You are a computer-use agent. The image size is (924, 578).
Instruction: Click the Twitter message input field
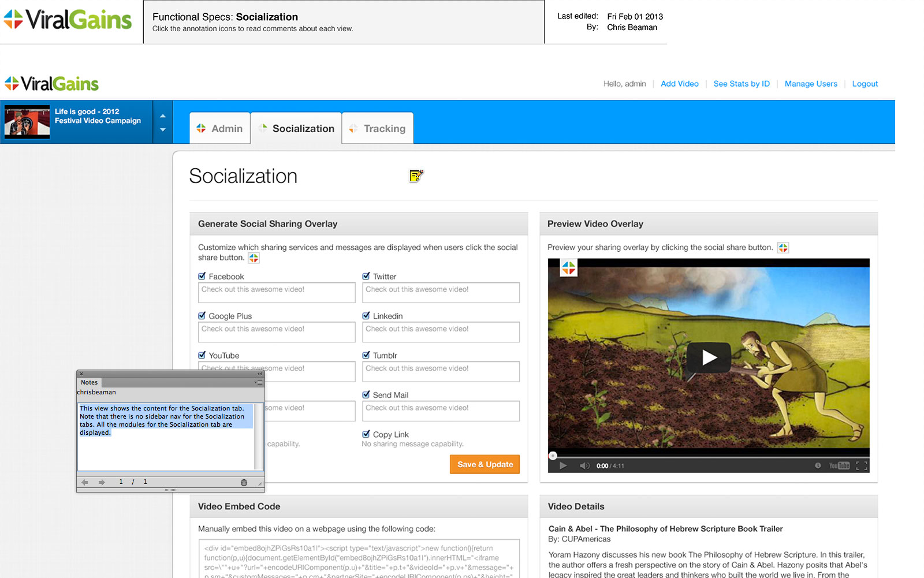[441, 292]
